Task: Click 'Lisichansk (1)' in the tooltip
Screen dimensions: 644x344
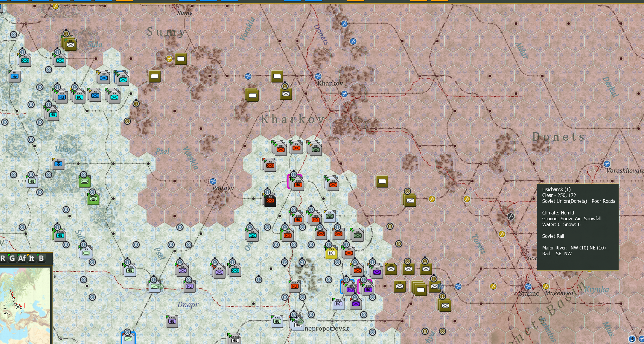Action: click(x=556, y=189)
